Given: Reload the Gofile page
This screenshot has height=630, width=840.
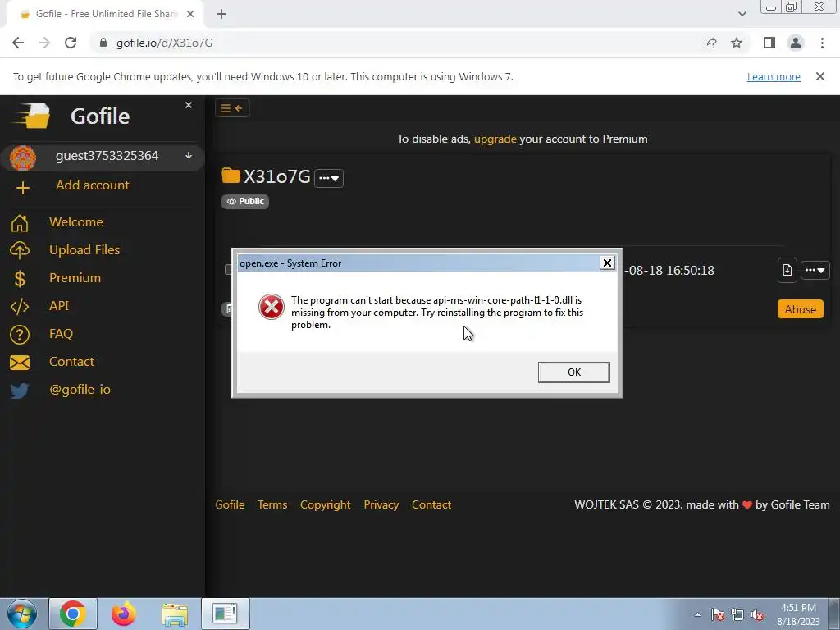Looking at the screenshot, I should pyautogui.click(x=71, y=43).
